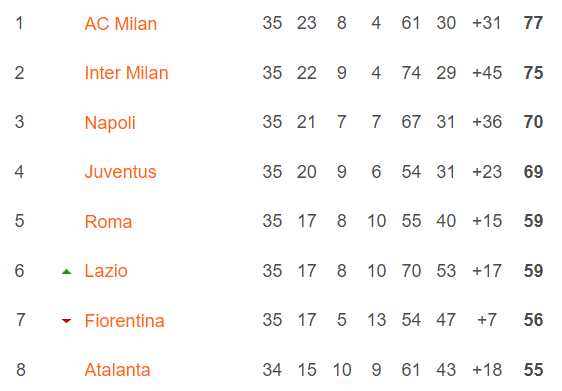Screen dimensions: 562x391
Task: Click the green up arrow beside Lazio
Action: (66, 272)
